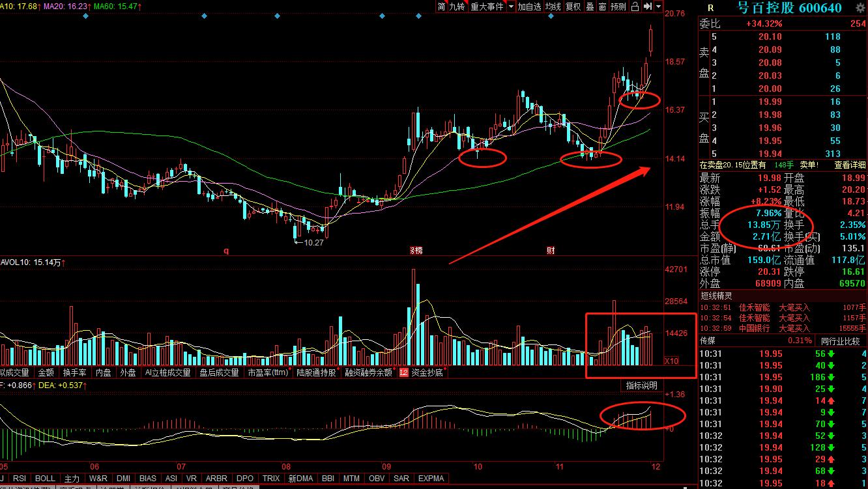868x489 pixels.
Task: Switch to the 金额 volume tab
Action: coord(46,373)
